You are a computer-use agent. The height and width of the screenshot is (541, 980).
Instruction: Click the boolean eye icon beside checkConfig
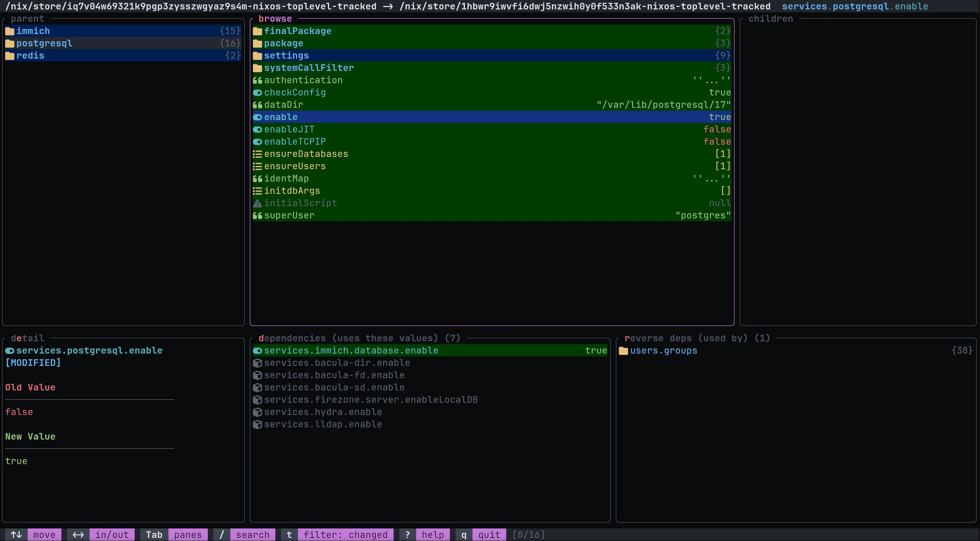pyautogui.click(x=257, y=92)
